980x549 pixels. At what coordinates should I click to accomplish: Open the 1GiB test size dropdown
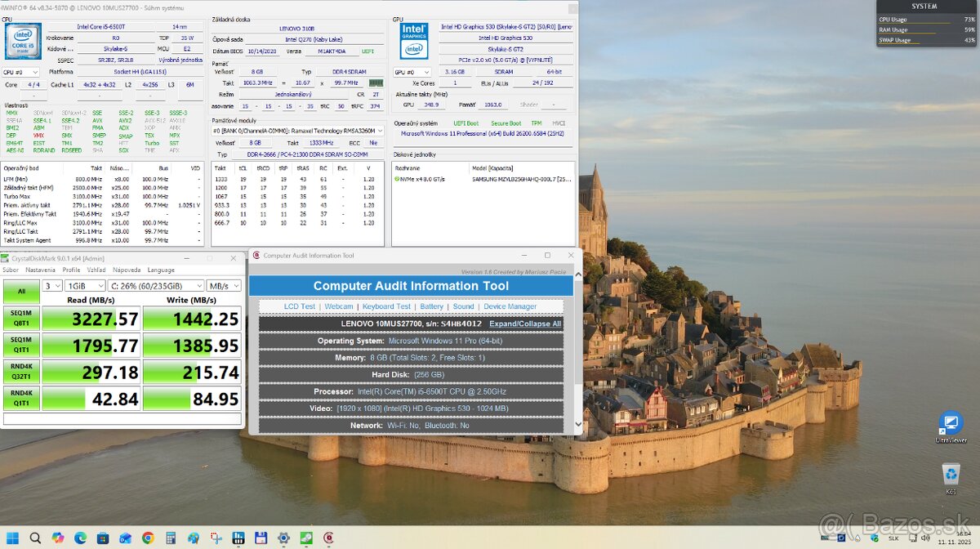[85, 286]
